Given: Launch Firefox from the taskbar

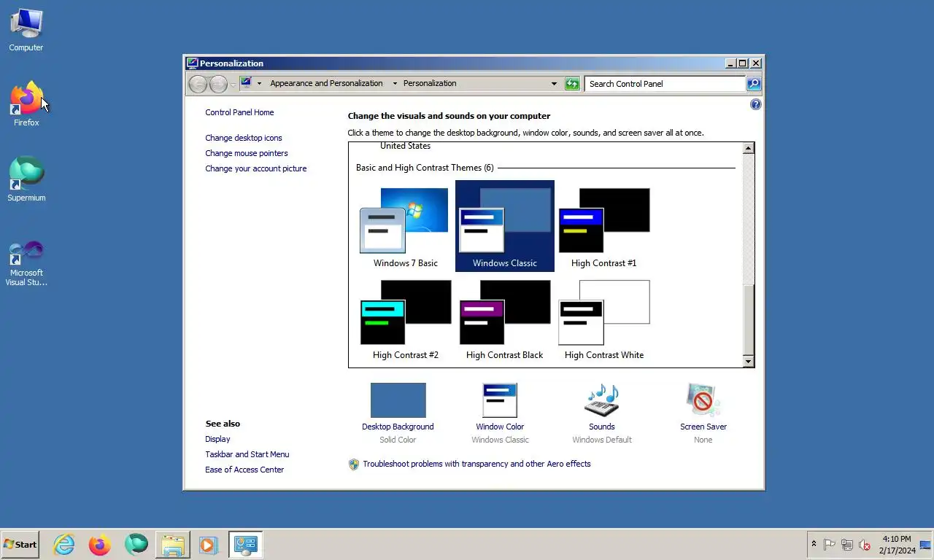Looking at the screenshot, I should [x=100, y=544].
